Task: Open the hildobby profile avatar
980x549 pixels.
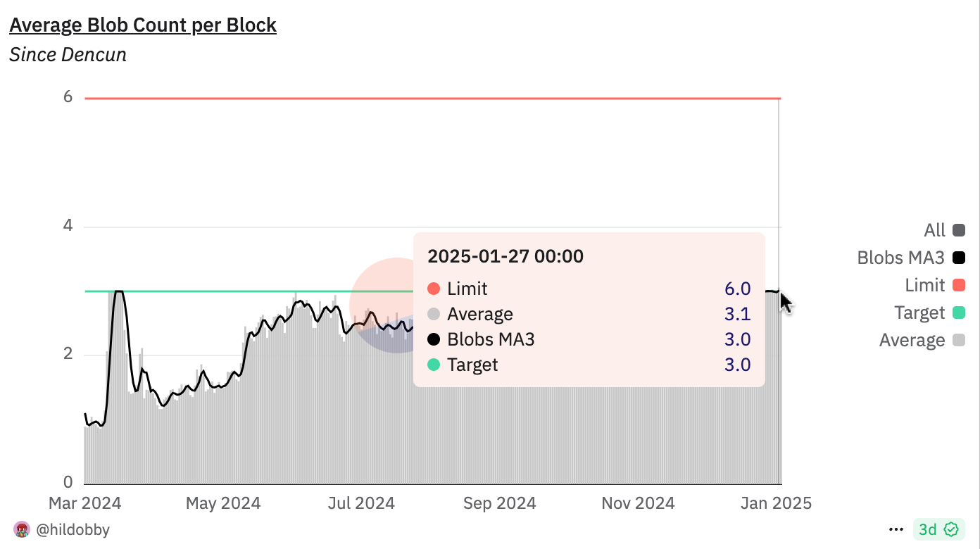Action: coord(21,529)
